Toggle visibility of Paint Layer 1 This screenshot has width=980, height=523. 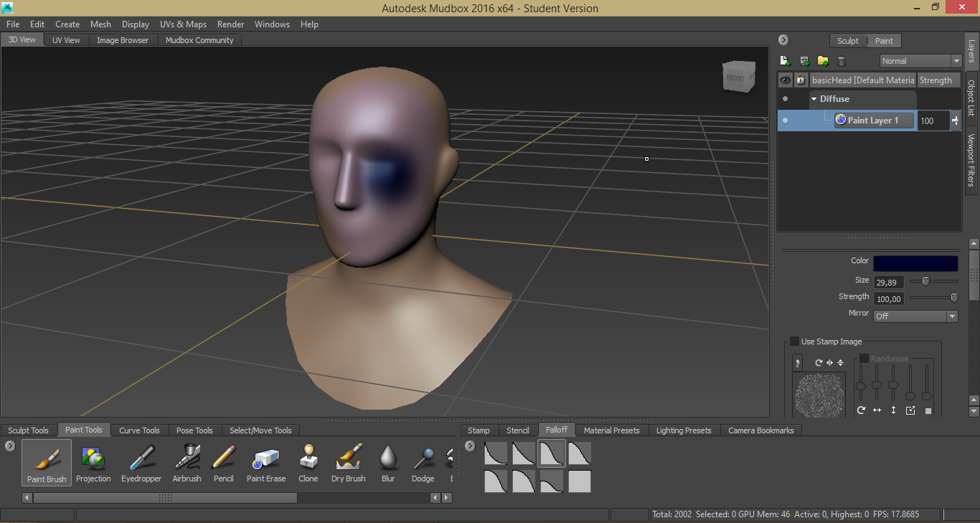pyautogui.click(x=785, y=121)
